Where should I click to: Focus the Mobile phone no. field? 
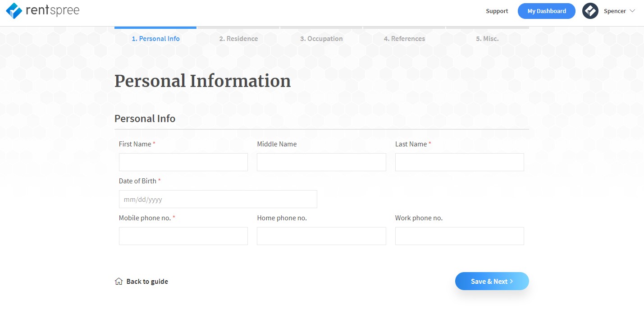pos(183,236)
